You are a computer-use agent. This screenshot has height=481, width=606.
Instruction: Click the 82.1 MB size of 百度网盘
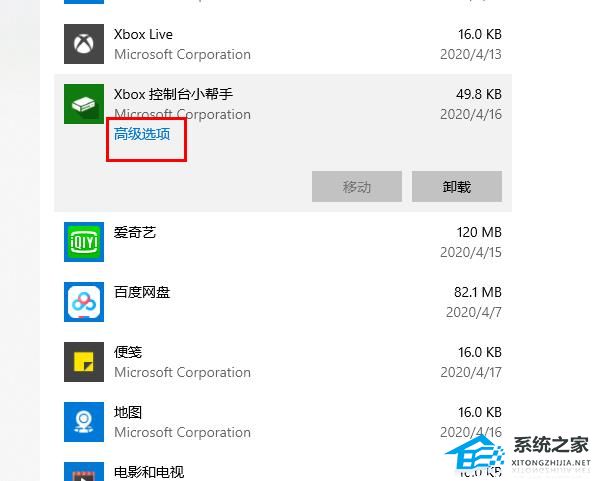coord(478,292)
